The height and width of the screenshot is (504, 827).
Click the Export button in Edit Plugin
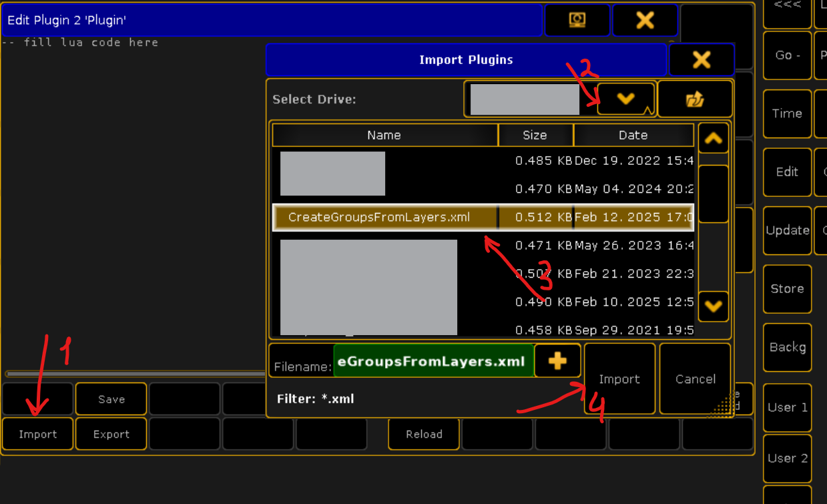(x=111, y=434)
